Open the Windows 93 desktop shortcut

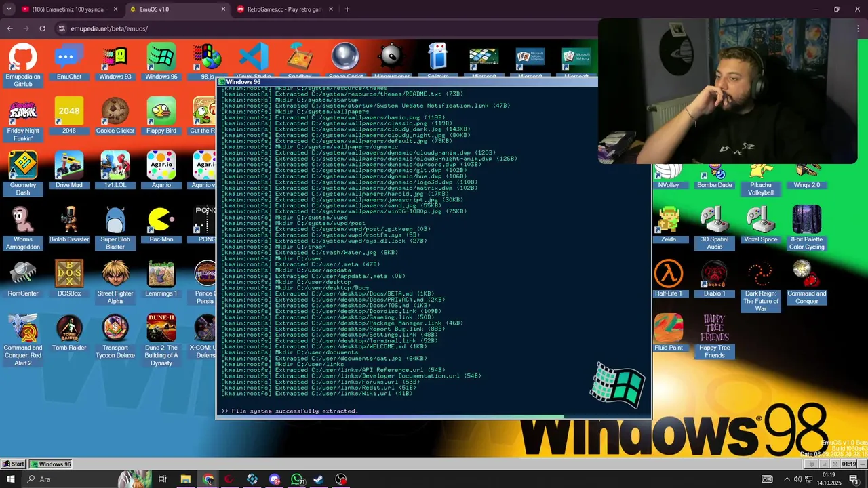pyautogui.click(x=115, y=62)
